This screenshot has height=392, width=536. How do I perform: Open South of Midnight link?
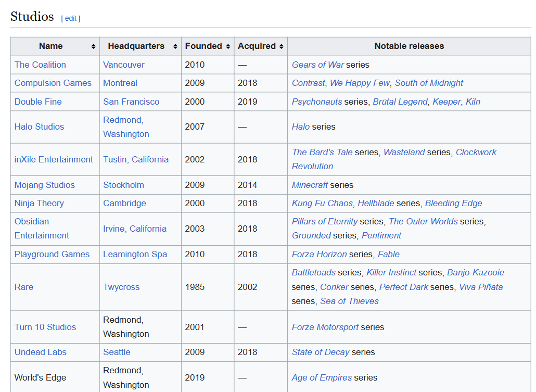point(429,83)
